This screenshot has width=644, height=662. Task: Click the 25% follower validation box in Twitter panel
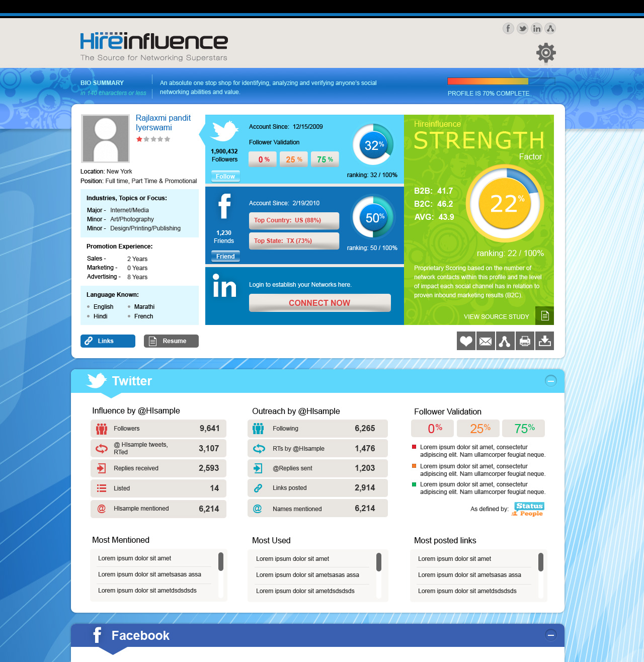tap(294, 159)
